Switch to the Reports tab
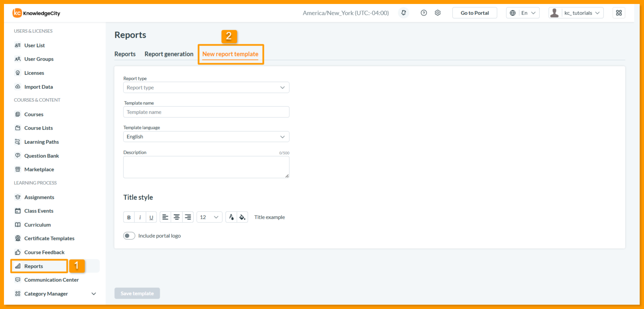644x309 pixels. coord(125,54)
